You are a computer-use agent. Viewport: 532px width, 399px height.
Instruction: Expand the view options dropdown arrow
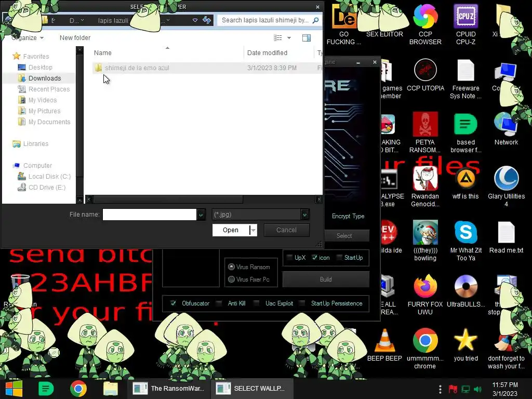(x=289, y=37)
